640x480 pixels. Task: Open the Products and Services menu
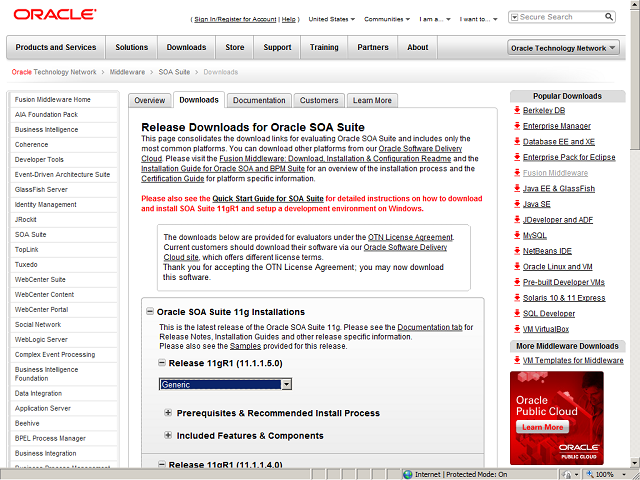click(56, 47)
